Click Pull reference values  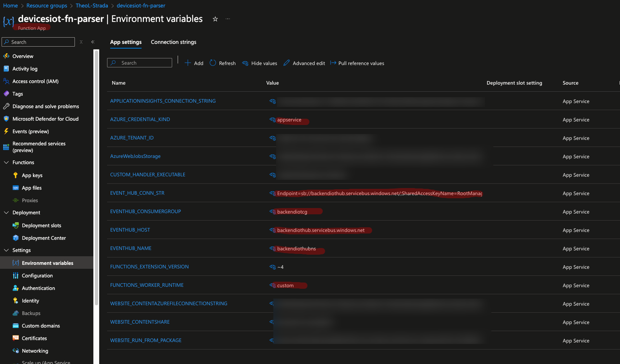click(x=357, y=63)
